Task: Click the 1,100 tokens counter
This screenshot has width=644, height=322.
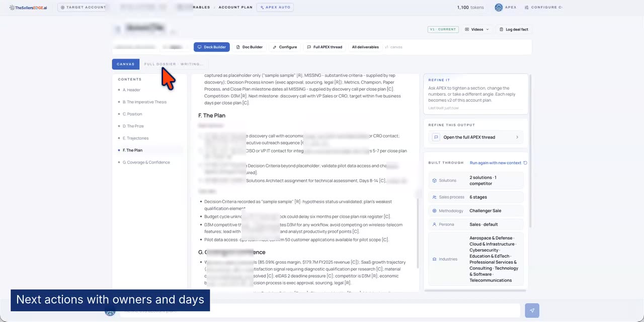Action: click(x=470, y=8)
